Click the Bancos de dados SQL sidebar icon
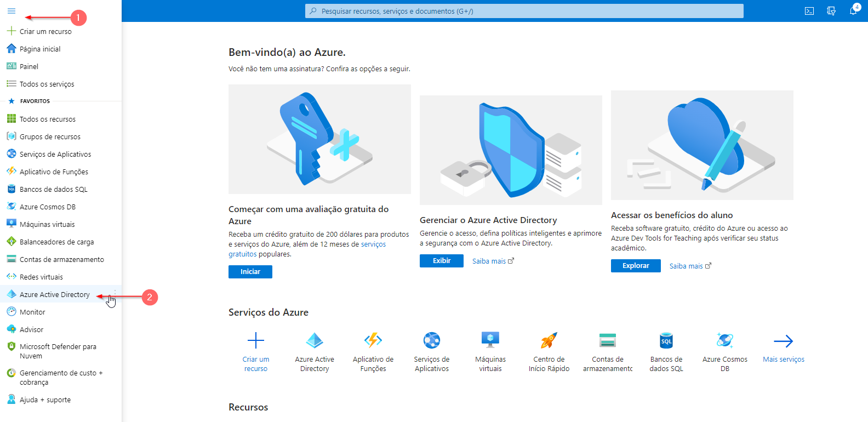 (x=11, y=189)
